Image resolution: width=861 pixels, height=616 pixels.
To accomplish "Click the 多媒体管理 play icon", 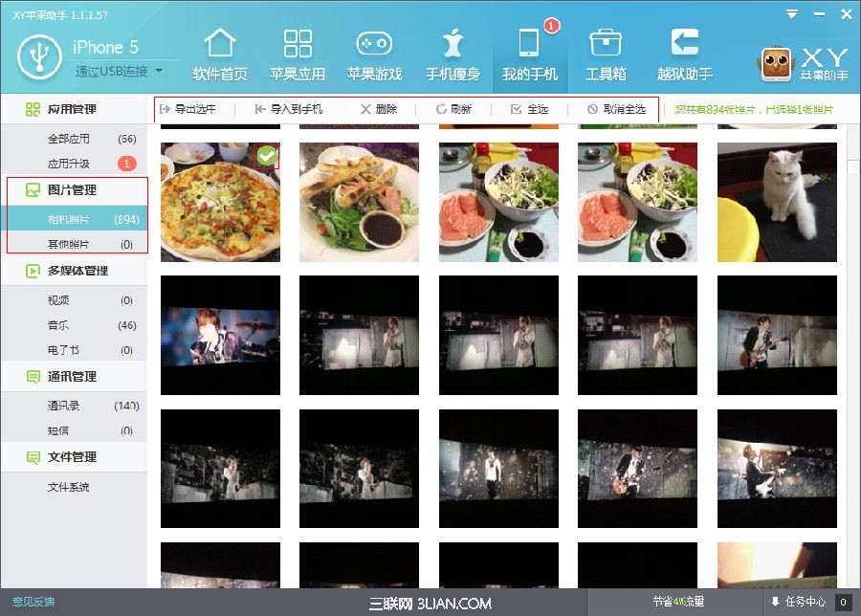I will [33, 271].
